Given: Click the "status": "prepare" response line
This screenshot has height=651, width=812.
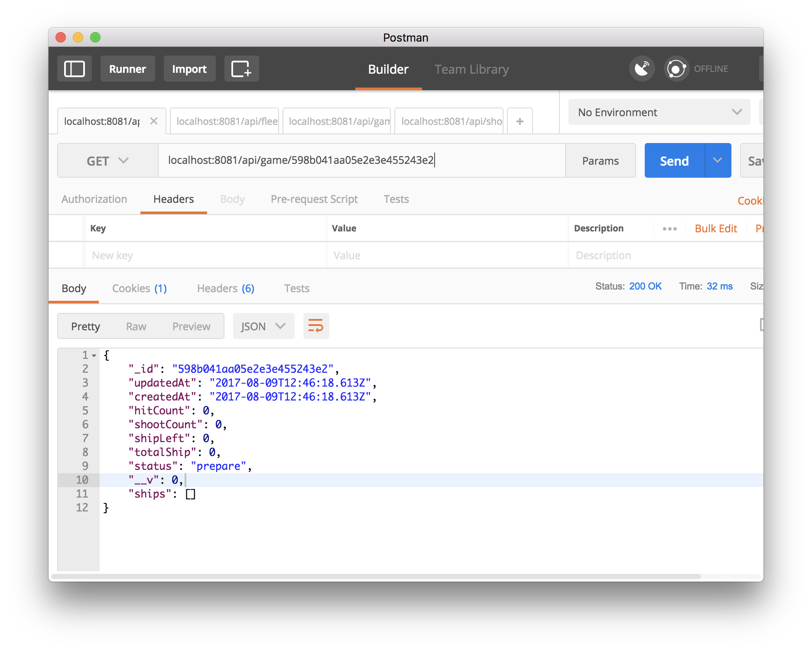Looking at the screenshot, I should pyautogui.click(x=190, y=466).
